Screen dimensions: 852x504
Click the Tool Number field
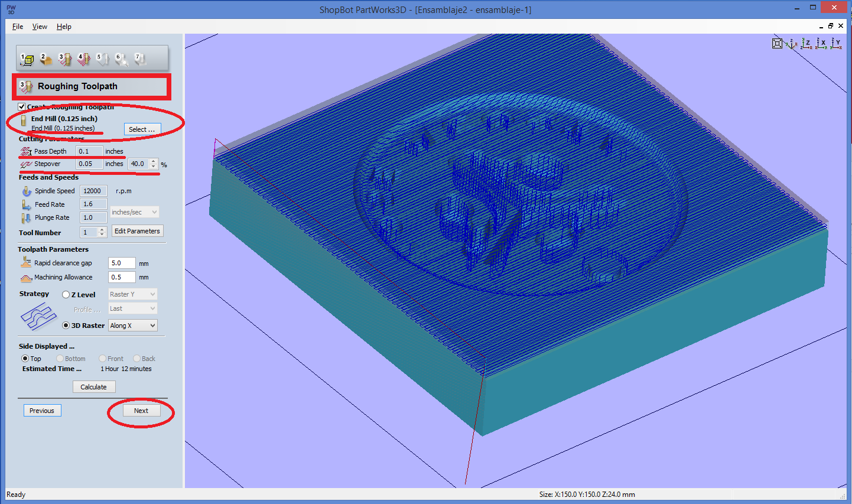point(89,232)
